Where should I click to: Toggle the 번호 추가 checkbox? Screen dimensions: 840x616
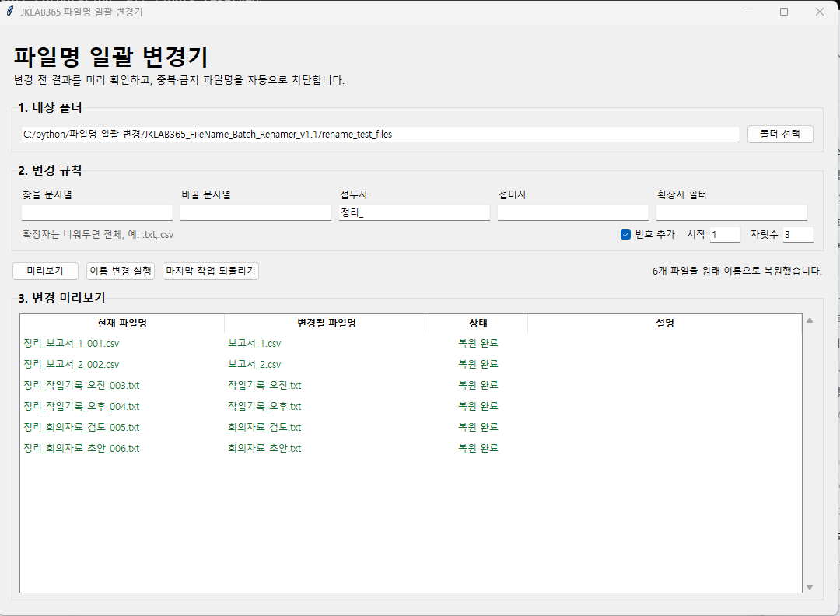pos(625,235)
